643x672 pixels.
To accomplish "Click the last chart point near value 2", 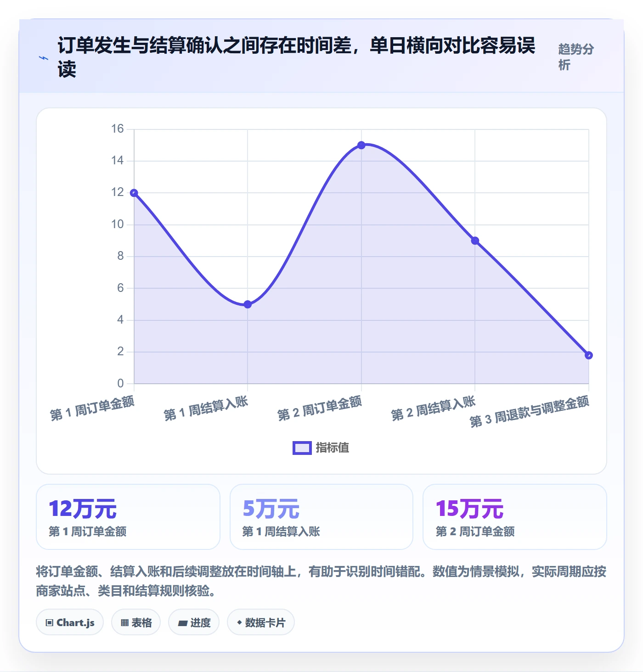I will (589, 355).
